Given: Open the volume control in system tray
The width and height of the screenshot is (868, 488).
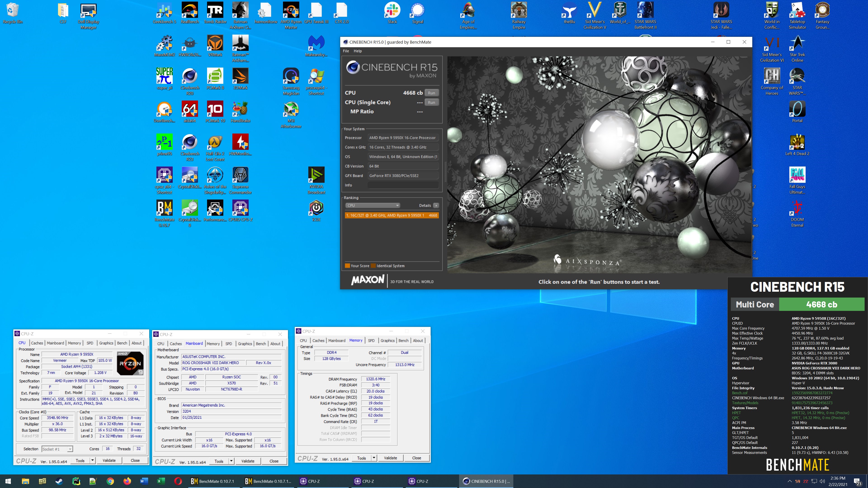Looking at the screenshot, I should click(x=822, y=481).
